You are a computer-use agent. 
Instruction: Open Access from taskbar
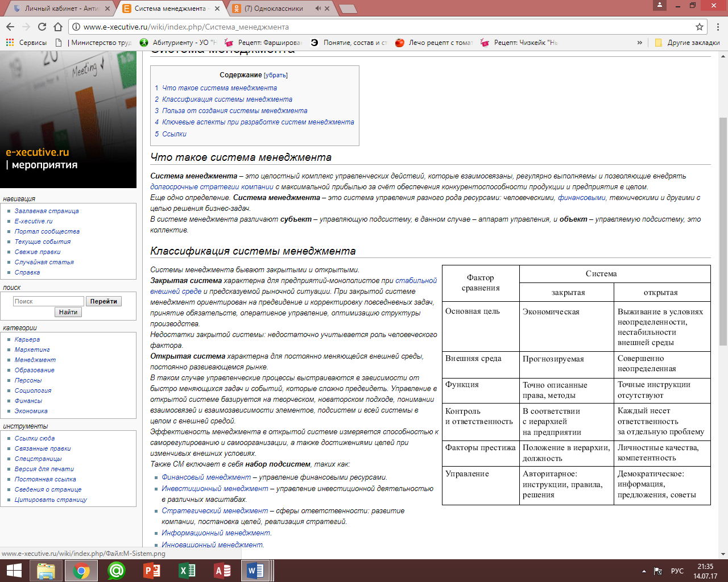click(x=222, y=571)
